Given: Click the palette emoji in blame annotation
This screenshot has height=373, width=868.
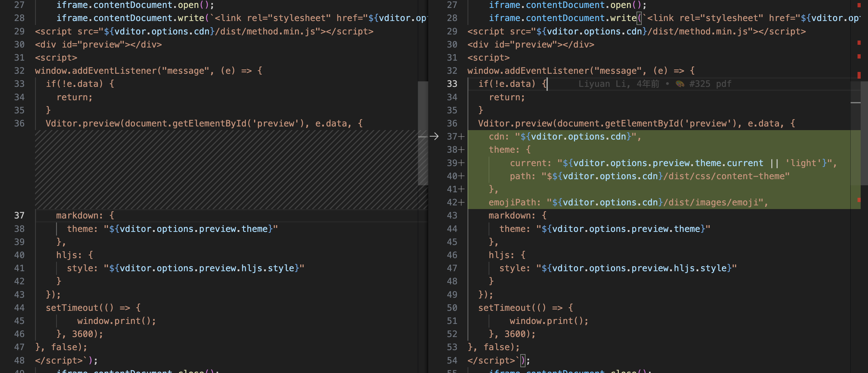Looking at the screenshot, I should 680,84.
